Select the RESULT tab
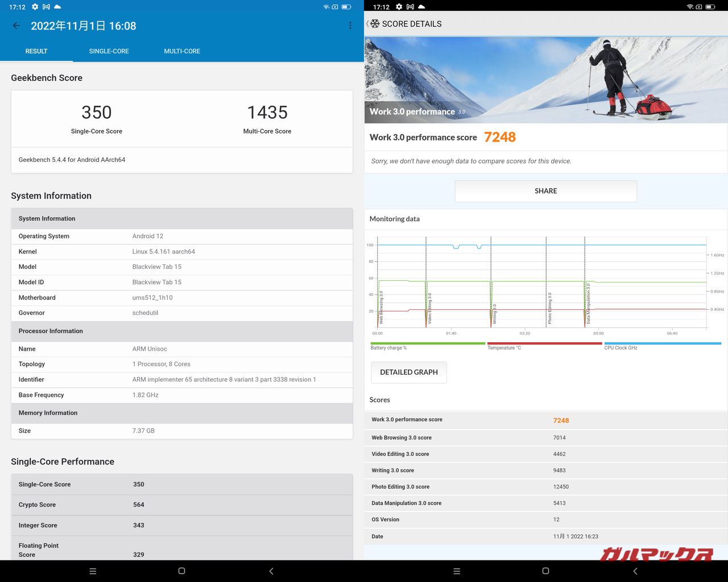The height and width of the screenshot is (582, 728). [x=36, y=51]
